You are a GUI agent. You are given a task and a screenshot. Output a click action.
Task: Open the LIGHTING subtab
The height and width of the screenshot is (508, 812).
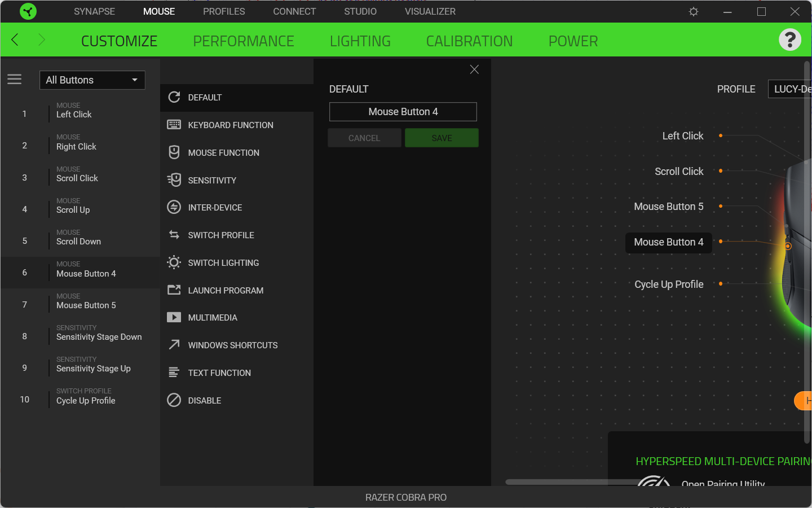pyautogui.click(x=360, y=41)
